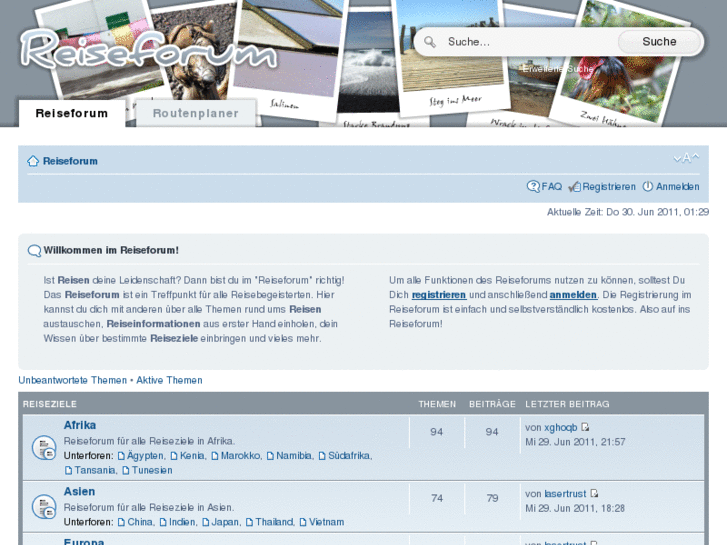Image resolution: width=727 pixels, height=545 pixels.
Task: Open the Registrieren link in the navbar
Action: pyautogui.click(x=609, y=186)
